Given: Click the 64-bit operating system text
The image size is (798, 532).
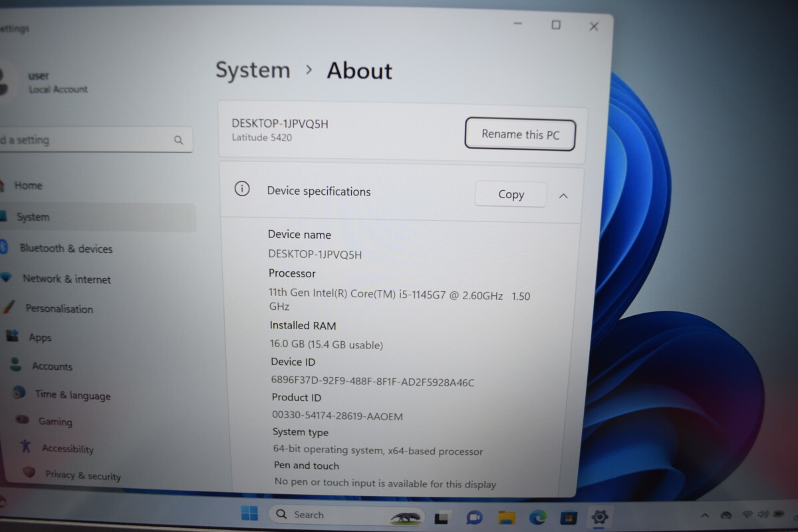Looking at the screenshot, I should pos(378,451).
